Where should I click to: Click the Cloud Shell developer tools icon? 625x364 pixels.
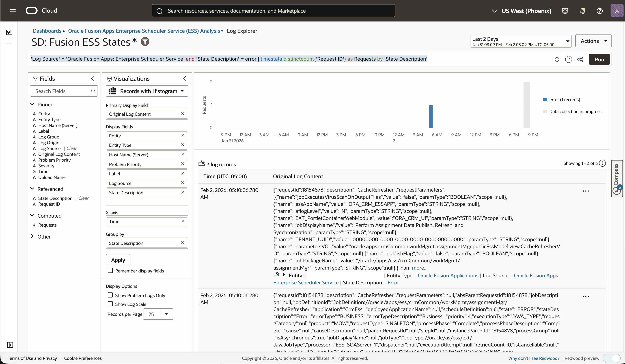[565, 11]
